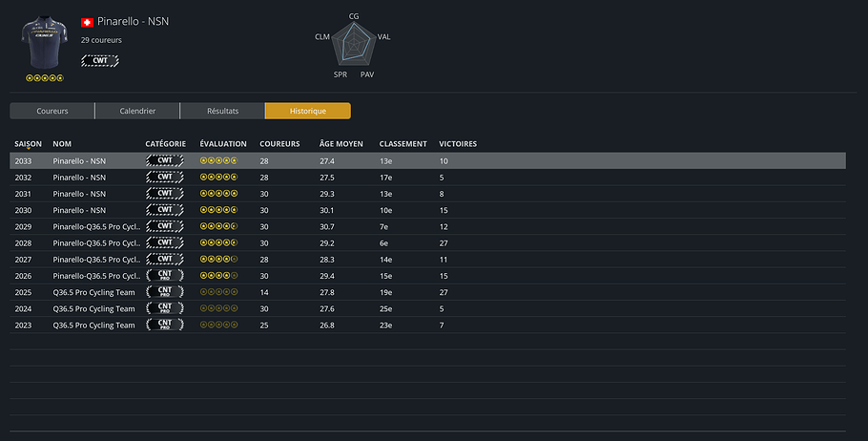The image size is (868, 441).
Task: Click the Swiss flag icon
Action: 87,22
